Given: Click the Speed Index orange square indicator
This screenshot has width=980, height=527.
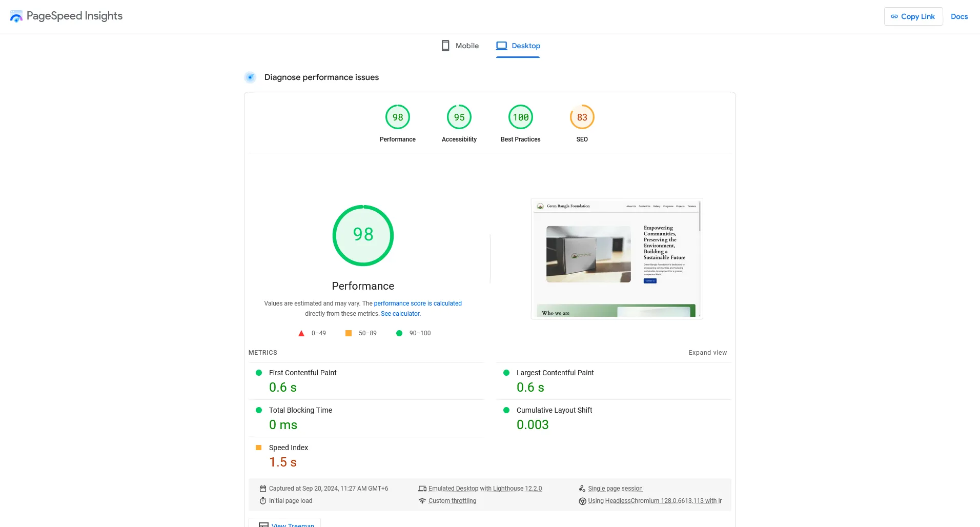Looking at the screenshot, I should 259,447.
